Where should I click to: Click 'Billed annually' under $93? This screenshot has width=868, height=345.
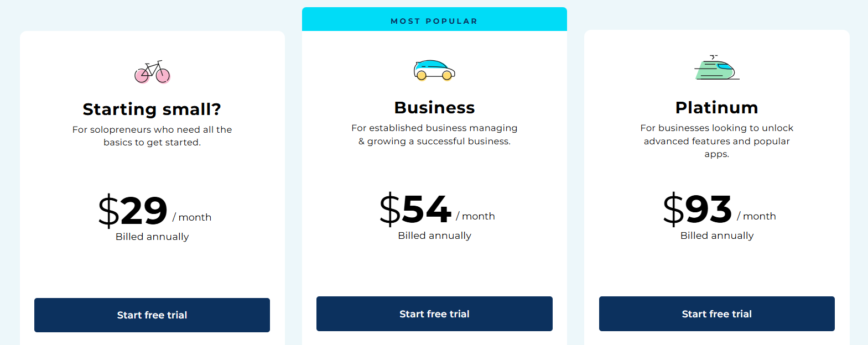coord(716,236)
